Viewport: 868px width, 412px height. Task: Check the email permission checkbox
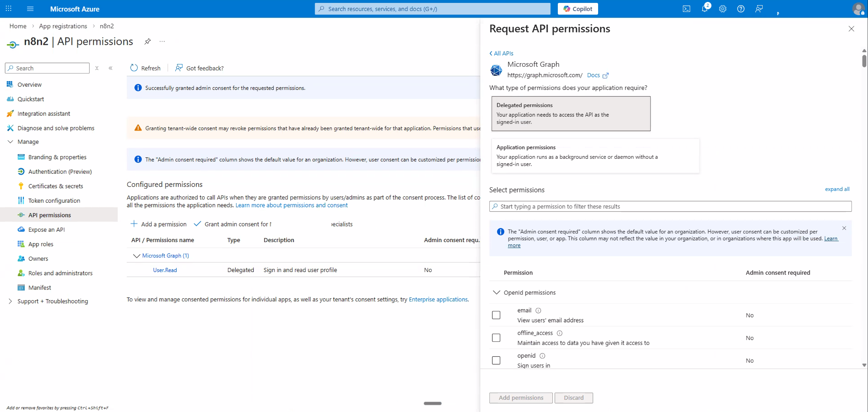(496, 315)
